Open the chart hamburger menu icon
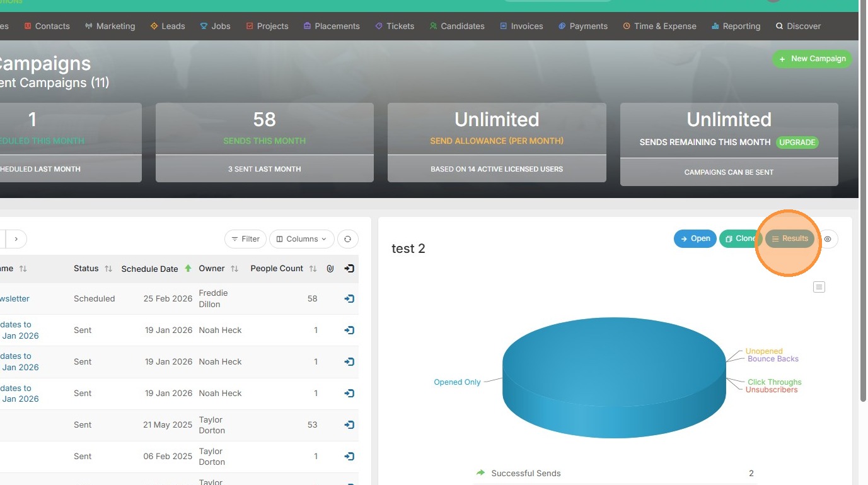The width and height of the screenshot is (868, 485). [819, 287]
